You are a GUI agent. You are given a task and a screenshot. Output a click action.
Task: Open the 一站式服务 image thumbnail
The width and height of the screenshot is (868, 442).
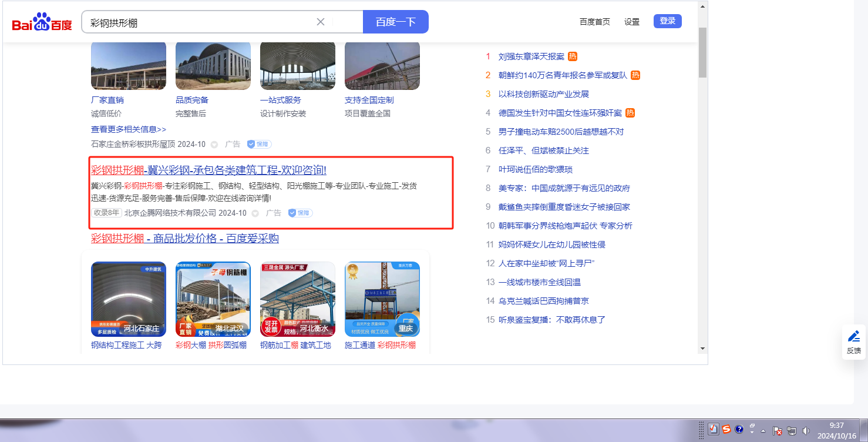[298, 65]
